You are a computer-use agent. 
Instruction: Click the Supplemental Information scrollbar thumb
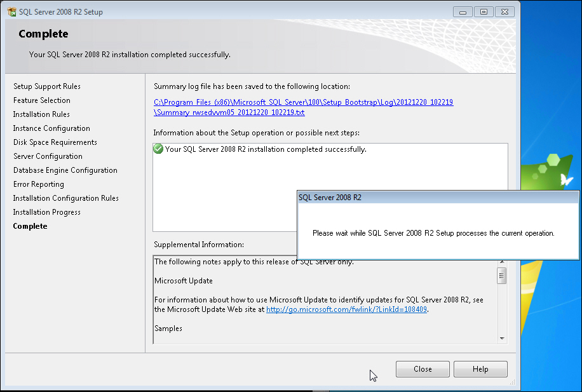coord(501,275)
